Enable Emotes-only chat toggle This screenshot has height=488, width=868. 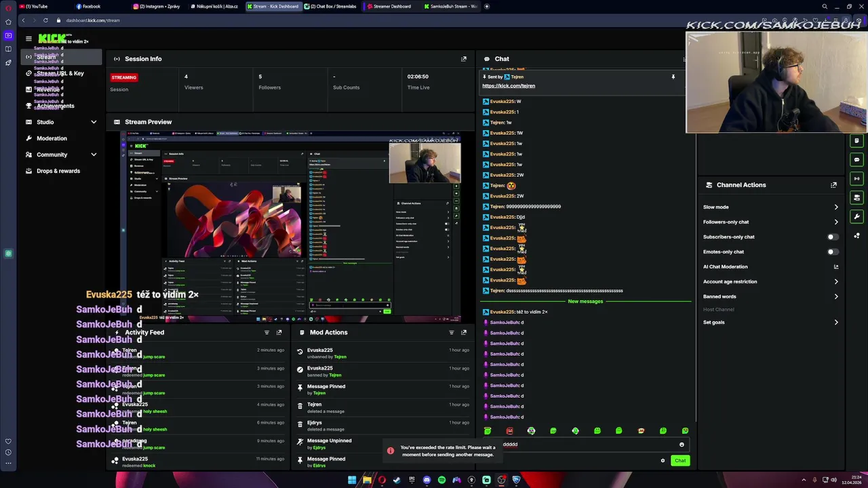click(x=833, y=252)
